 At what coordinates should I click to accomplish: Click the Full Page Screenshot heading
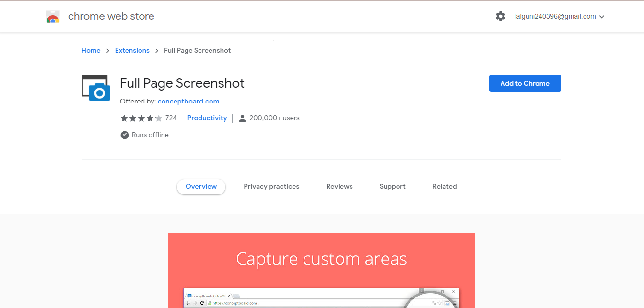pyautogui.click(x=182, y=83)
